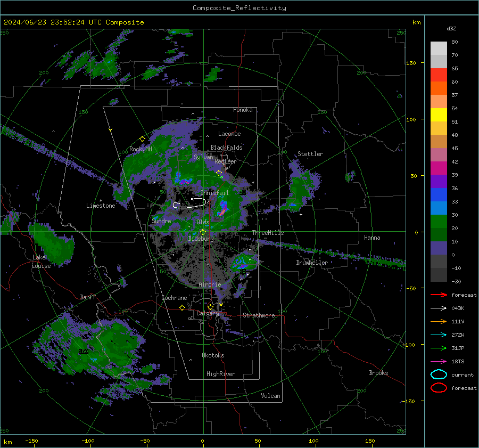Screen dimensions: 479x448
Task: Click the green 31JP arrow legend icon
Action: pos(439,348)
